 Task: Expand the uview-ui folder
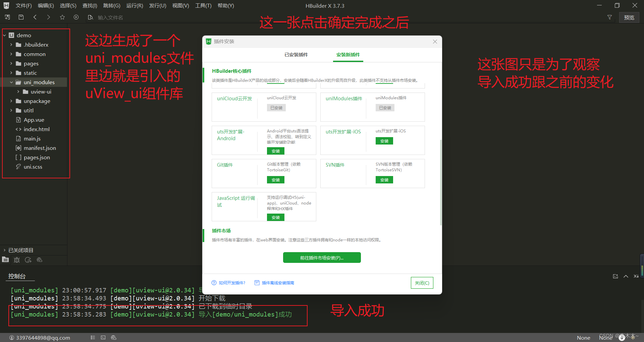(18, 92)
